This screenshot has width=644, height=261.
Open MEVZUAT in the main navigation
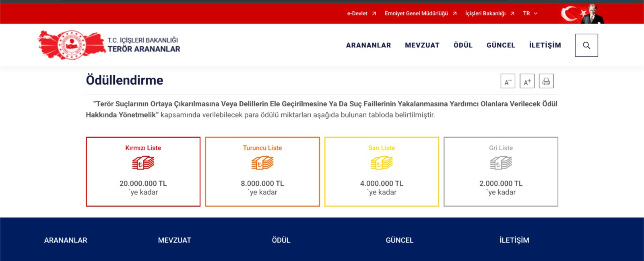[x=422, y=45]
